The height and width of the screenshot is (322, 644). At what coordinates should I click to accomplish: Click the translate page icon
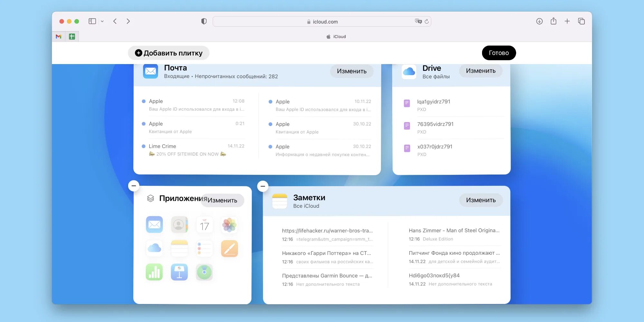pyautogui.click(x=418, y=21)
